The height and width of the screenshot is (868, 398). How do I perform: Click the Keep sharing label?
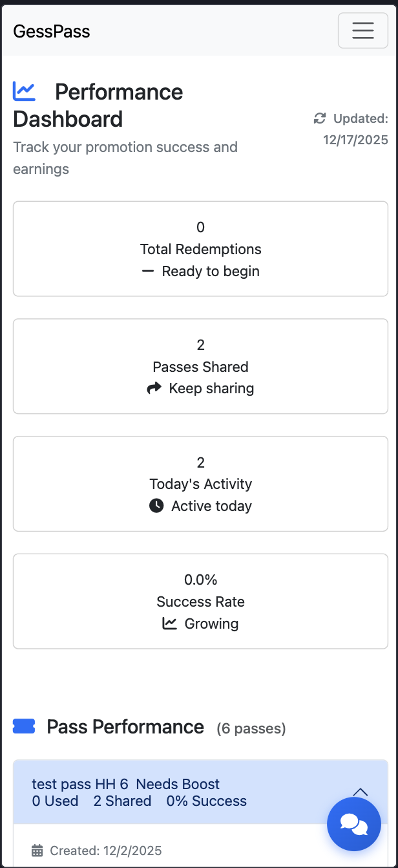(210, 387)
